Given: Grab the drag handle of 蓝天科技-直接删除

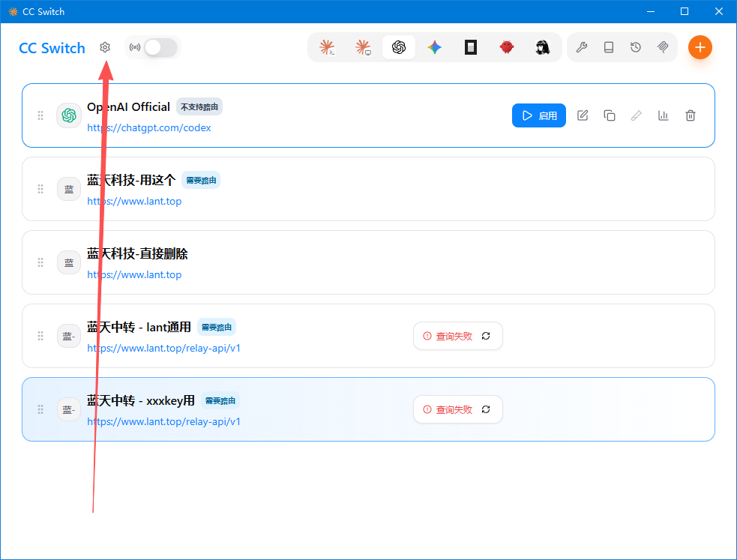Looking at the screenshot, I should 40,262.
